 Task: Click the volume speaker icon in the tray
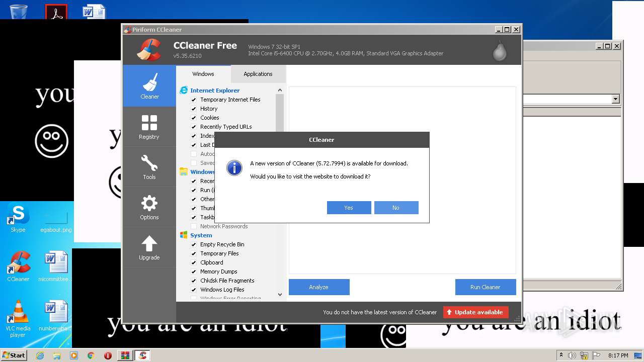[572, 355]
